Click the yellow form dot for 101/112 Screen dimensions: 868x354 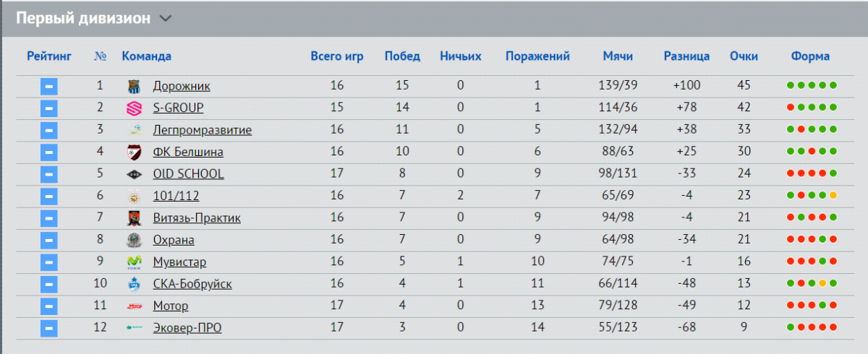coord(833,196)
